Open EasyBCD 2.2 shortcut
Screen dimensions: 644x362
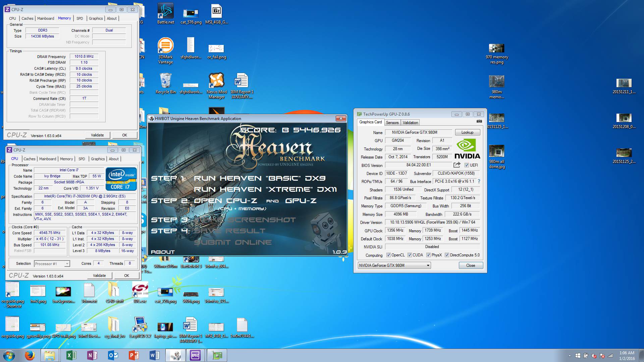(x=140, y=327)
